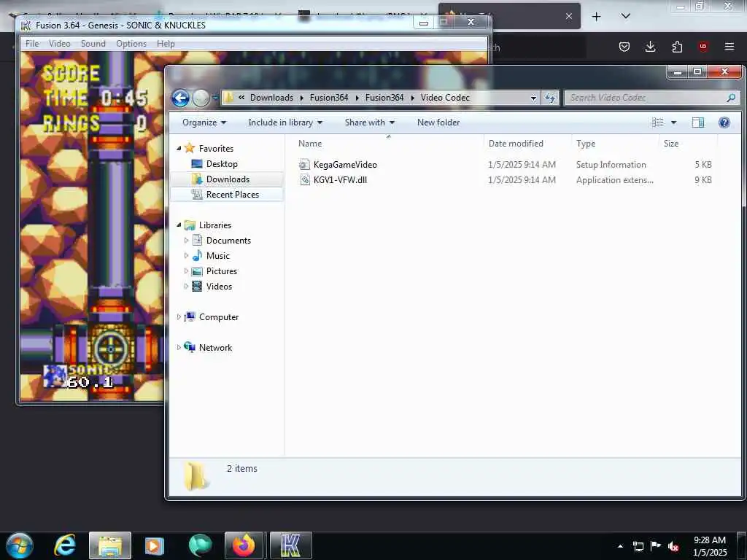Expand the Videos library node

[186, 286]
